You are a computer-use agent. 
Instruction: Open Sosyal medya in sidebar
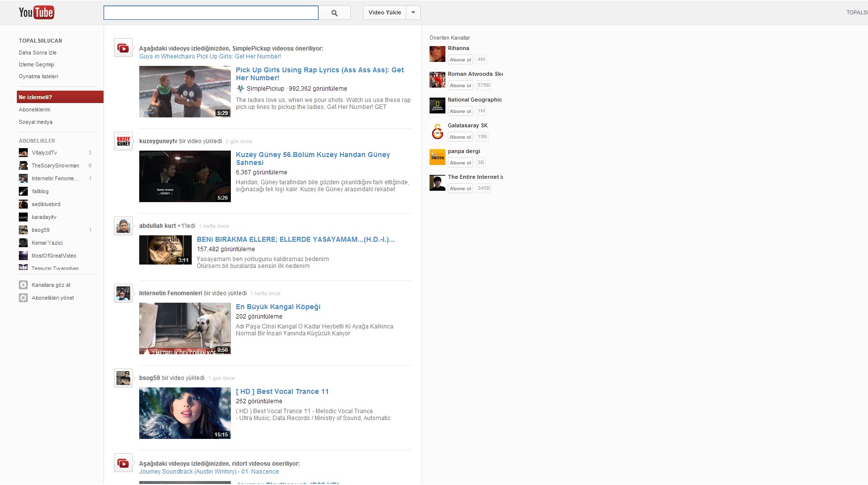pyautogui.click(x=36, y=122)
